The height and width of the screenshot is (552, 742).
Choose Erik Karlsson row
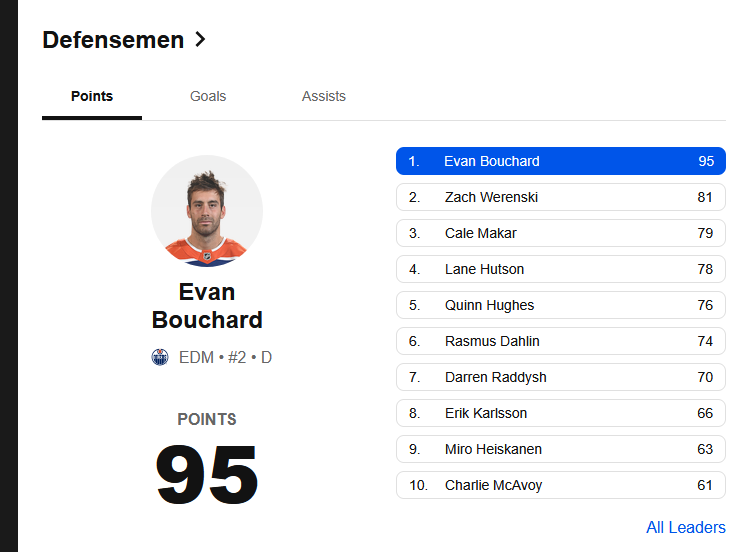pyautogui.click(x=561, y=413)
